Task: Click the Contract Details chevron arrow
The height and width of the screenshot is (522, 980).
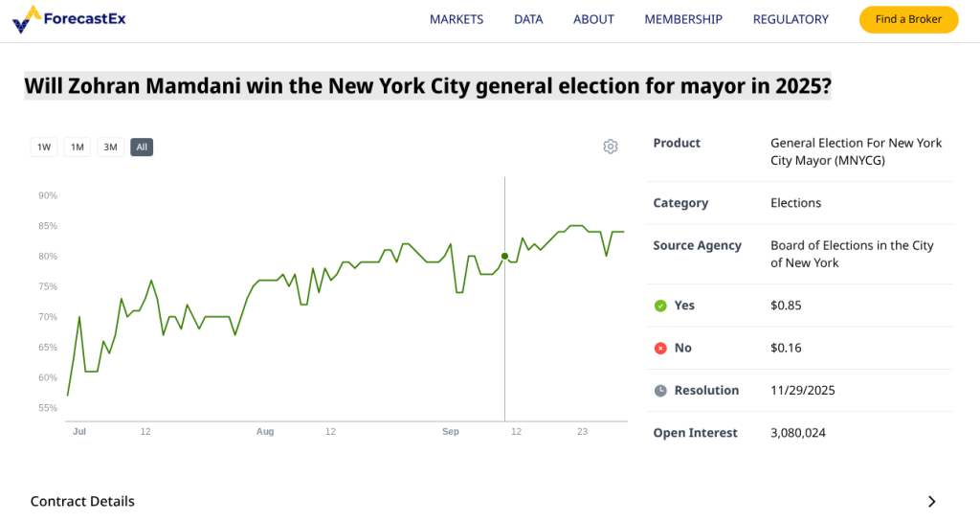Action: click(932, 501)
